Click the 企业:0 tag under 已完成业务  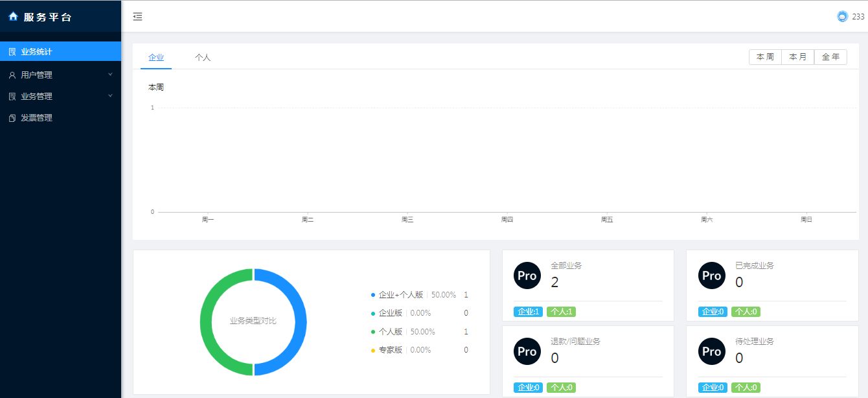[713, 312]
